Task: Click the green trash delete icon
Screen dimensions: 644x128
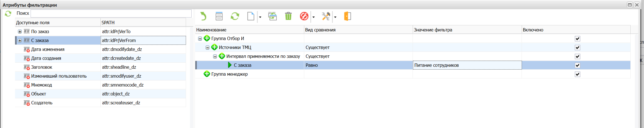Action: (288, 16)
